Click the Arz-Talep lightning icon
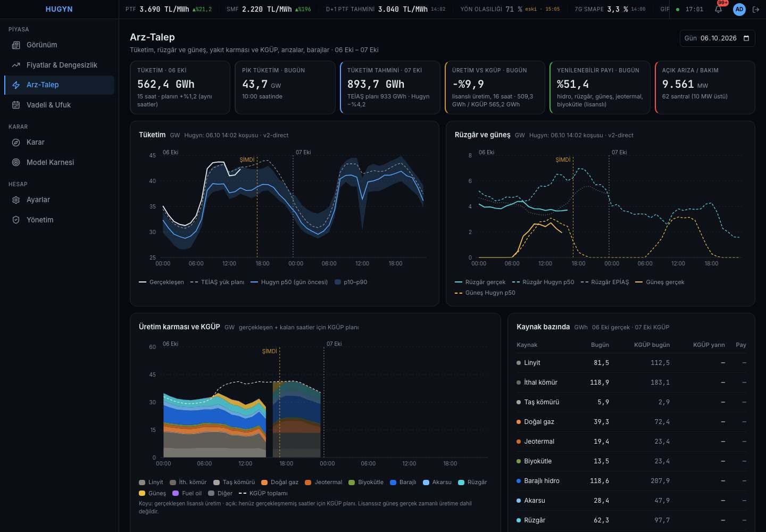 click(16, 85)
